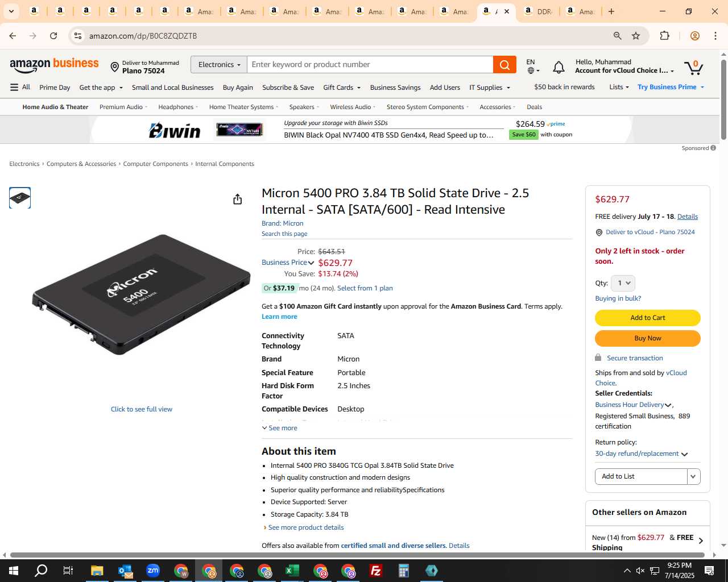Click the orange search magnifier button
Viewport: 728px width, 582px height.
(x=504, y=65)
